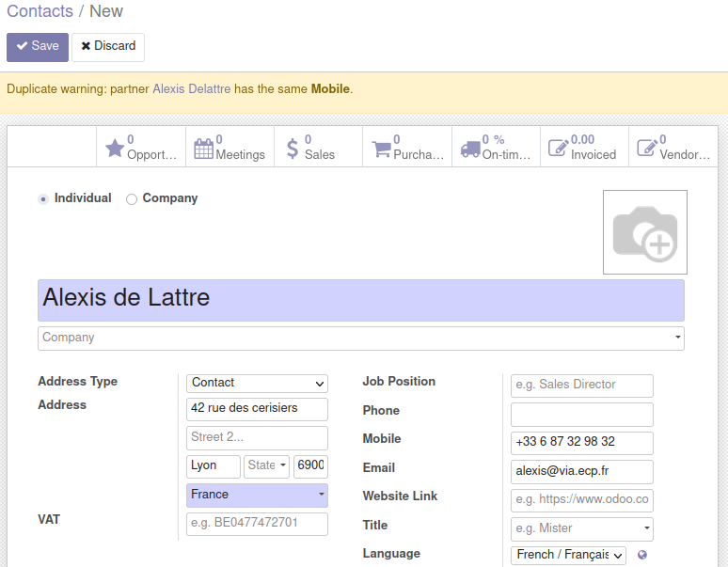The width and height of the screenshot is (728, 567).
Task: Click the Vendor bills edit icon
Action: coord(647,148)
